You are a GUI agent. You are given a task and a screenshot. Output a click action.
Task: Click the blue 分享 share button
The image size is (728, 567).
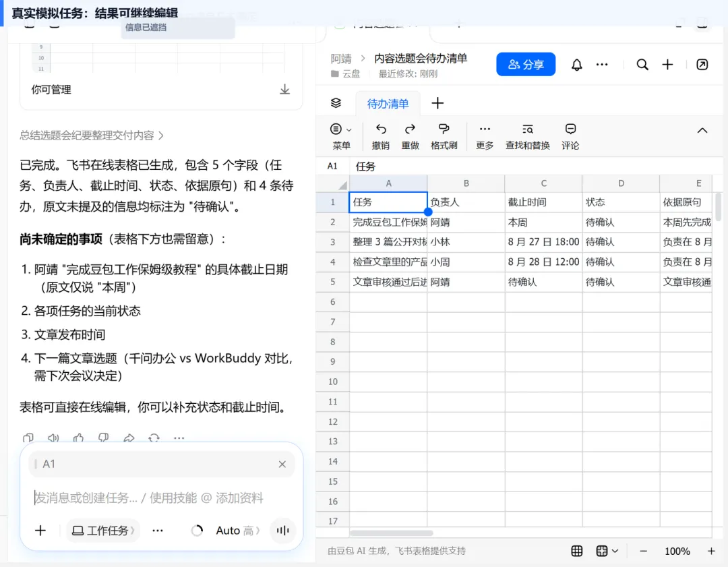526,64
